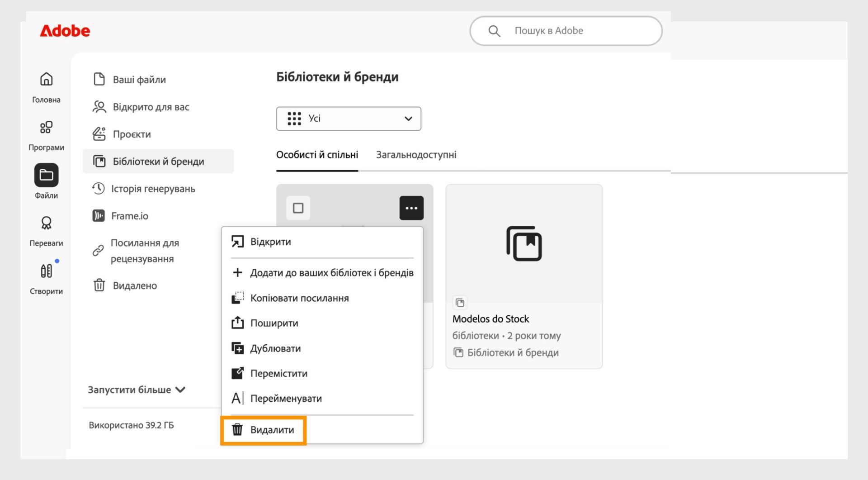Open Програми apps icon

click(46, 127)
